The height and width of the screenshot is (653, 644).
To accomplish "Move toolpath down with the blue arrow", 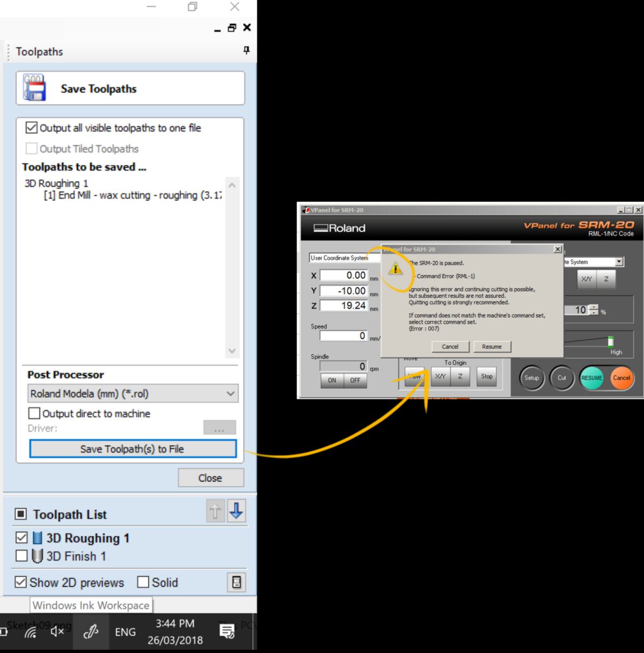I will click(x=237, y=511).
